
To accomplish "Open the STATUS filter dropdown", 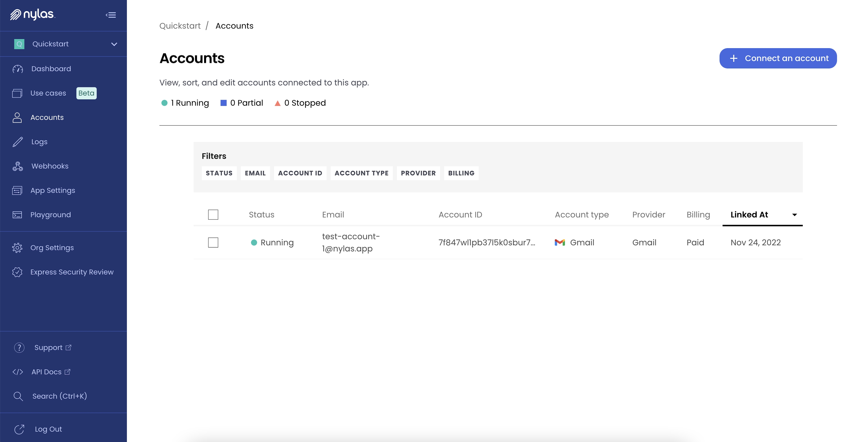I will coord(219,173).
